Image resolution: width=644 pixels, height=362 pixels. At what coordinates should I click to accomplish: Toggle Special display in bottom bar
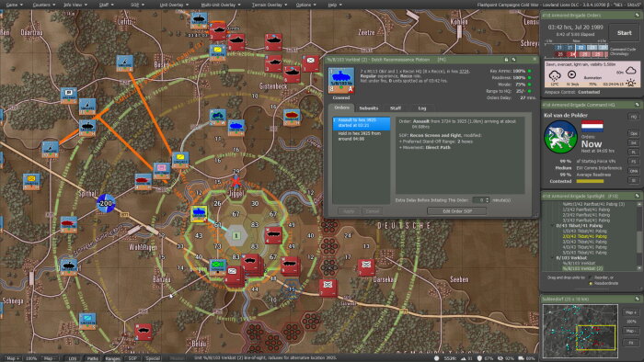coord(153,358)
